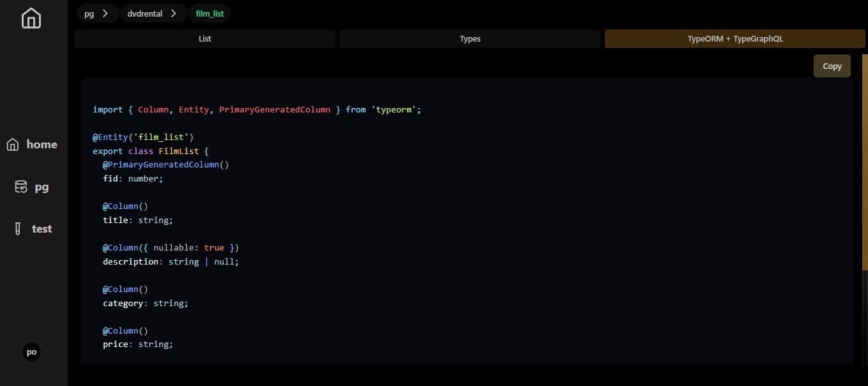This screenshot has height=386, width=868.
Task: Copy the generated code
Action: coord(832,66)
